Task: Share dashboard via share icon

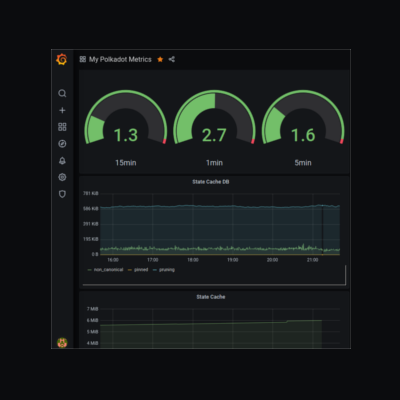Action: (172, 59)
